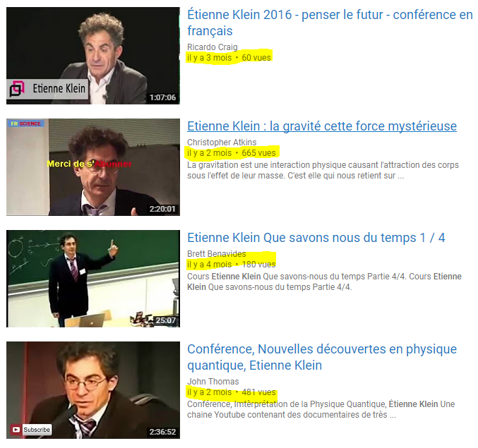Screen dimensions: 478x448
Task: Open Que savons nous du temps 1 / 4 title
Action: 316,238
